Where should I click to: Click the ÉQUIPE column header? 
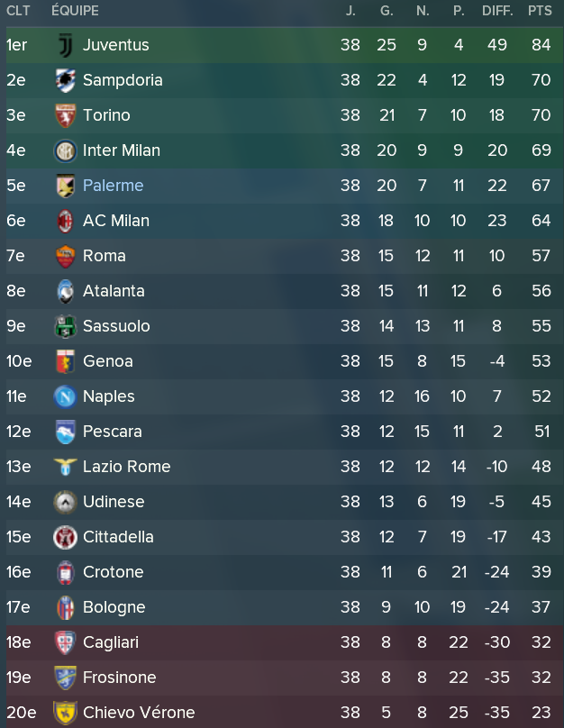(x=75, y=11)
